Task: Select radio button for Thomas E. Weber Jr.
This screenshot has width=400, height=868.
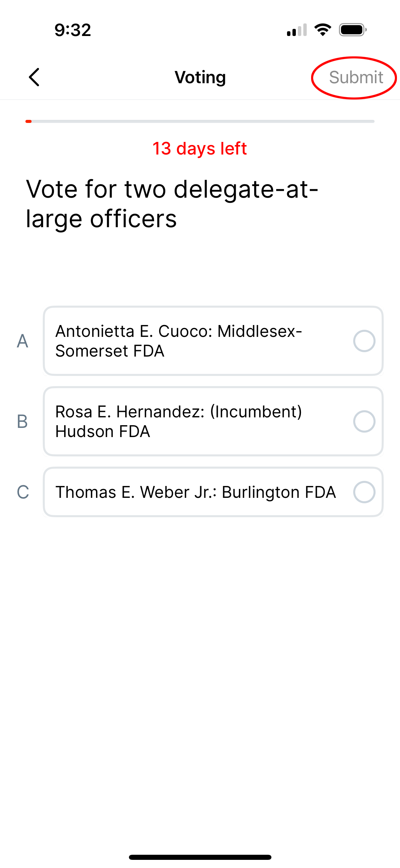Action: click(364, 492)
